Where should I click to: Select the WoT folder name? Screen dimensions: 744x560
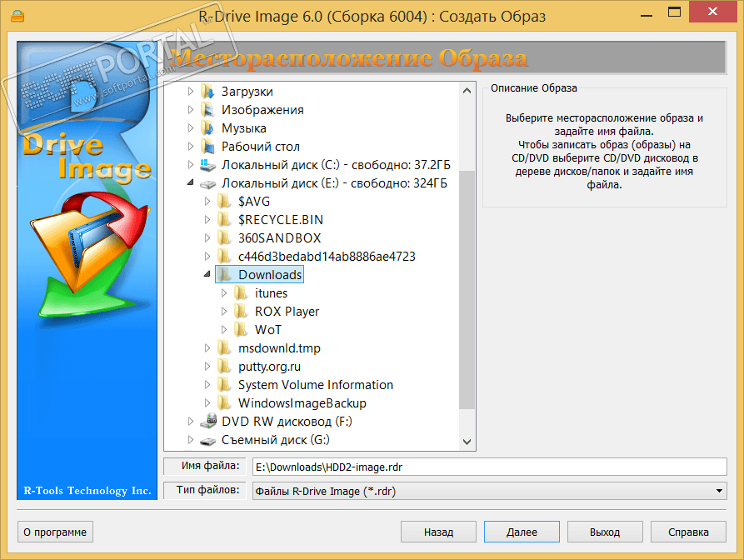(268, 330)
